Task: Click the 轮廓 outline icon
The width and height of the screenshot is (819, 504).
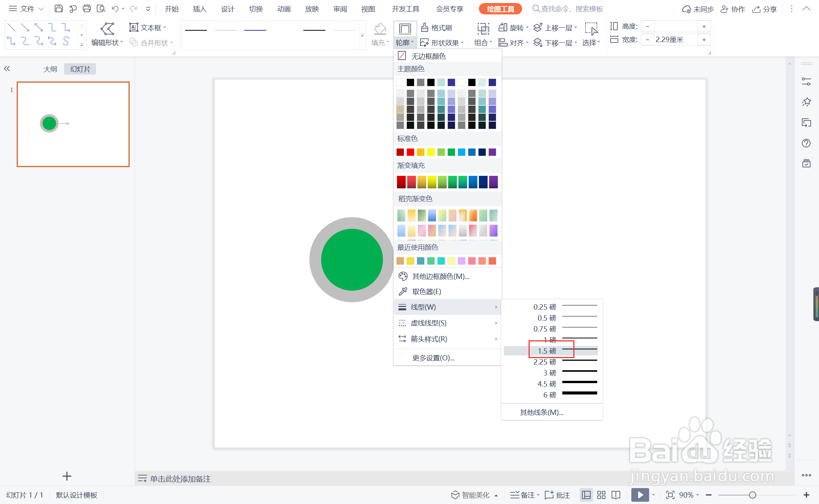Action: (x=405, y=29)
